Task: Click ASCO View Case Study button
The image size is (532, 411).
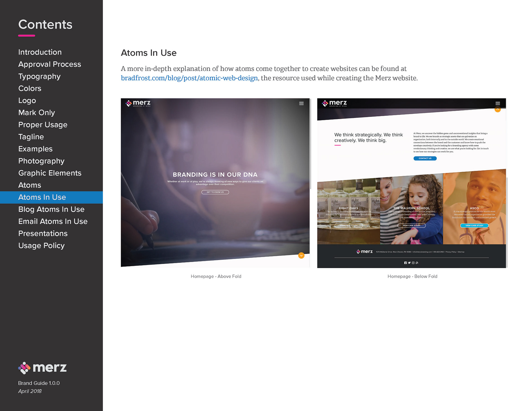Action: coord(474,225)
